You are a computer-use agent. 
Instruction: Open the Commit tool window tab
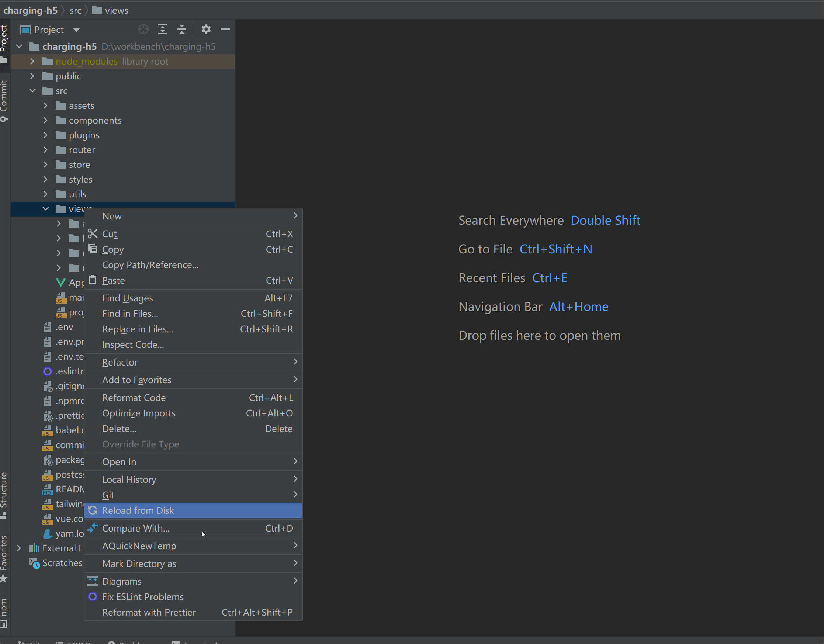pyautogui.click(x=4, y=101)
